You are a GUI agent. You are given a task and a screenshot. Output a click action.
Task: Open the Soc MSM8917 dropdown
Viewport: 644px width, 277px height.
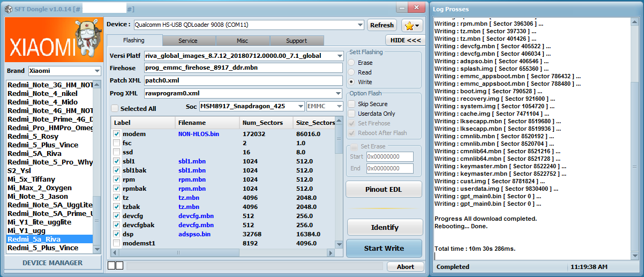[x=300, y=106]
